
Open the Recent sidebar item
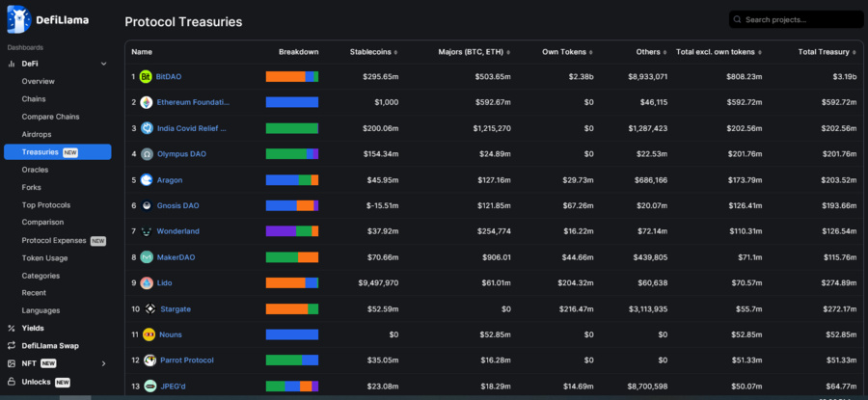pos(34,293)
